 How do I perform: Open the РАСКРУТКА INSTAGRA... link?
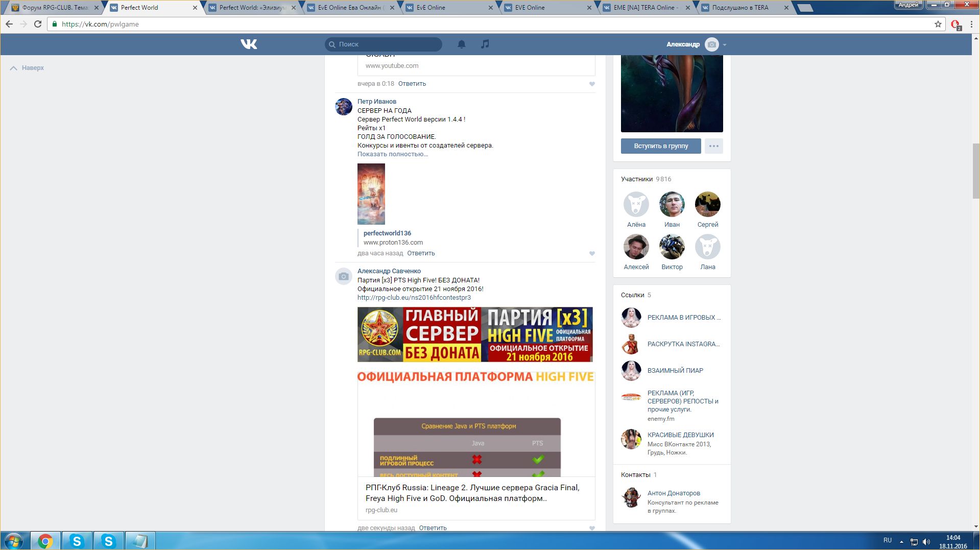pos(683,344)
